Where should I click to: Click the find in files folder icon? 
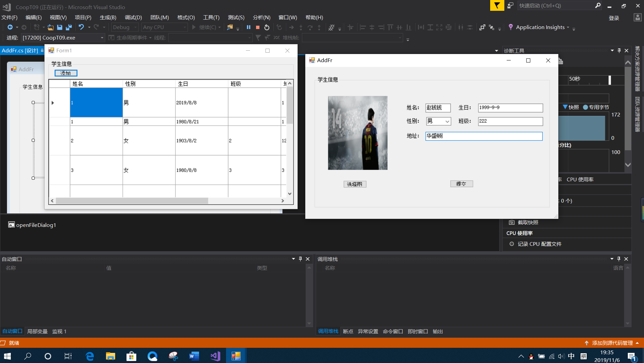click(230, 27)
